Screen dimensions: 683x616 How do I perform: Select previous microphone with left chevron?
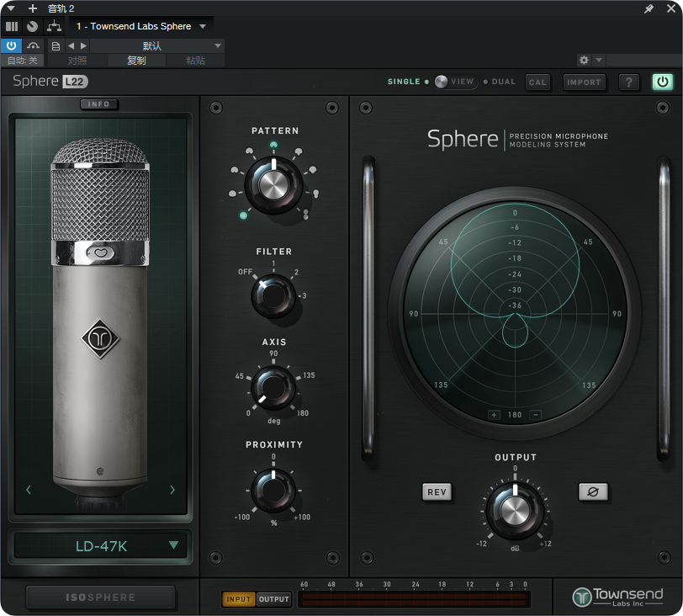(29, 490)
